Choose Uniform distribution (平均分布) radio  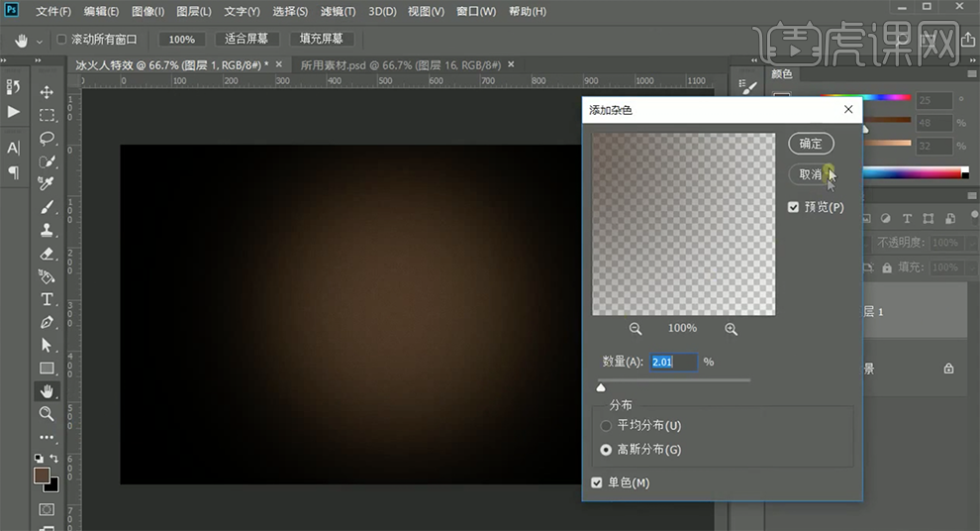[606, 426]
